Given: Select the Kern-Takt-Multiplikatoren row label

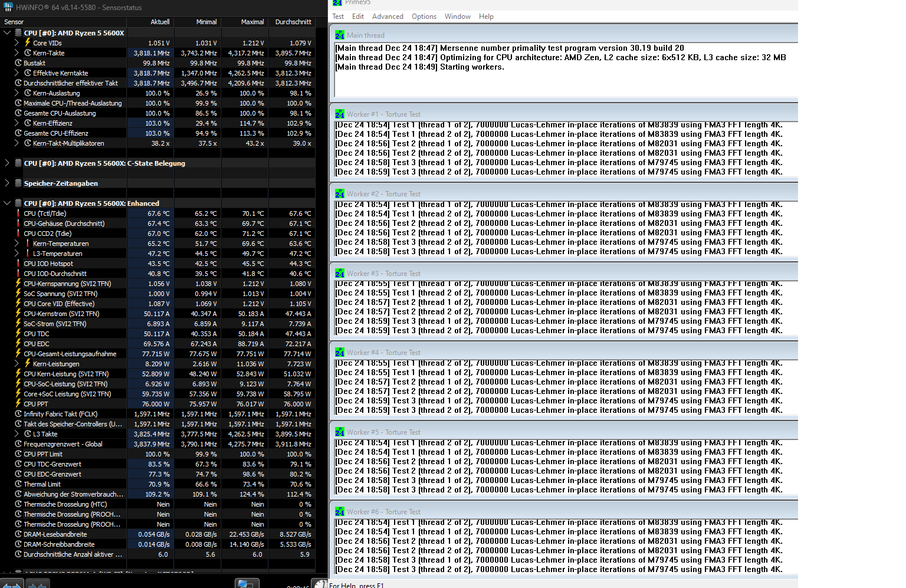Looking at the screenshot, I should coord(68,143).
